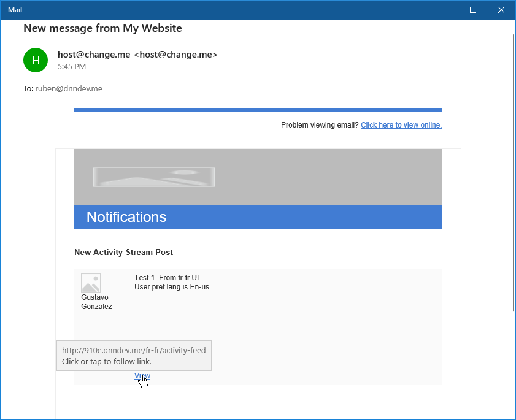The image size is (516, 420).
Task: Click Gustavo Gonzalez's profile picture placeholder
Action: pyautogui.click(x=91, y=283)
